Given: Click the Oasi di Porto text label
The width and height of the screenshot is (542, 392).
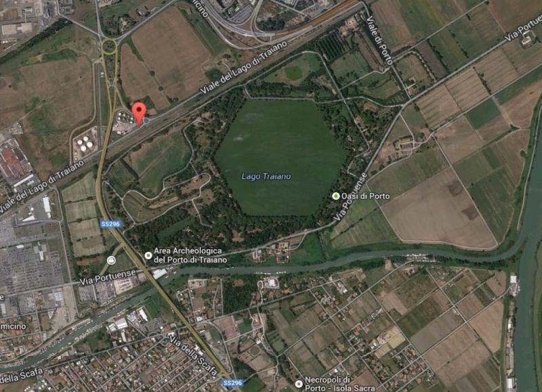Looking at the screenshot, I should point(365,196).
